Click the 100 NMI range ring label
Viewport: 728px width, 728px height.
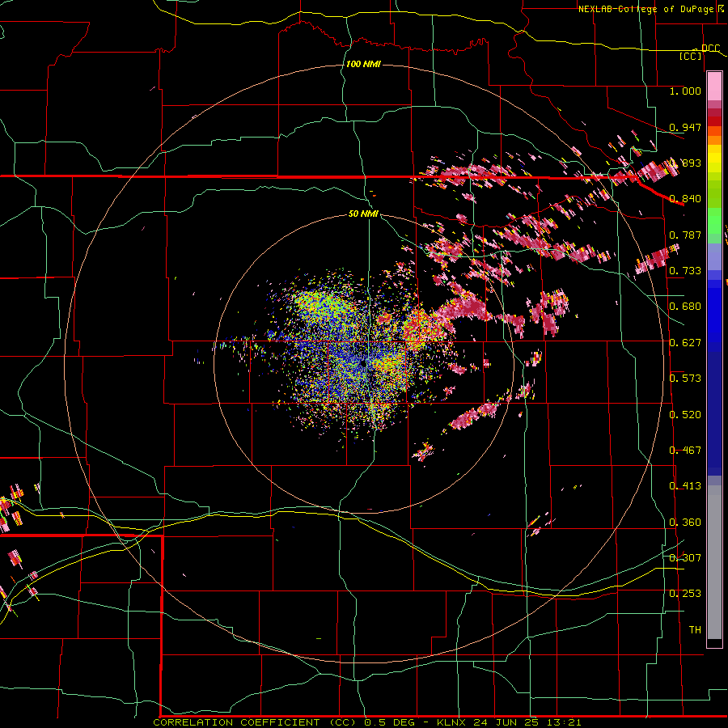[x=363, y=64]
